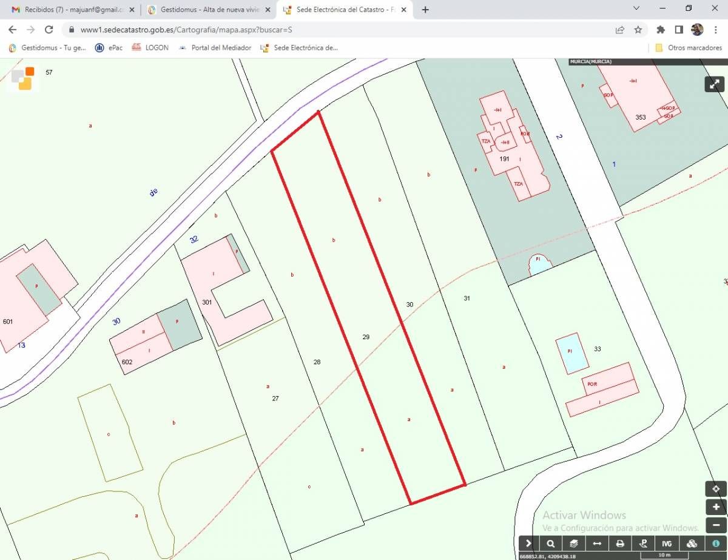The width and height of the screenshot is (728, 560).
Task: Click the map zoom in plus button
Action: [715, 507]
